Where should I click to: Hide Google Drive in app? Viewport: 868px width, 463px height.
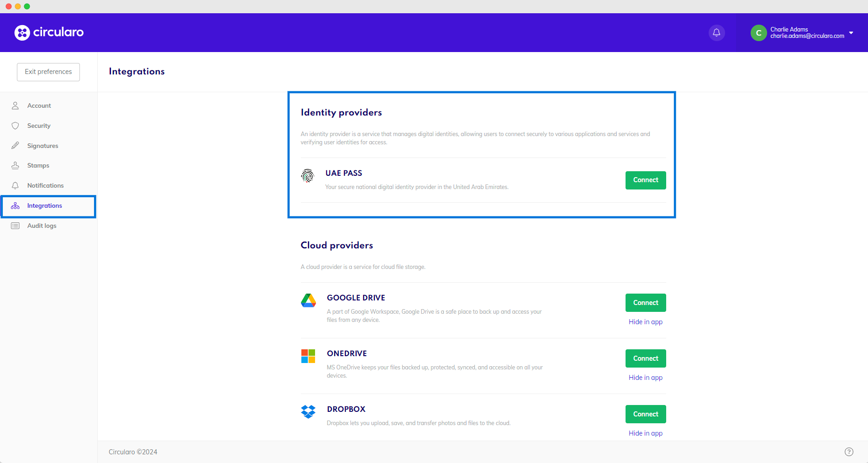click(645, 321)
